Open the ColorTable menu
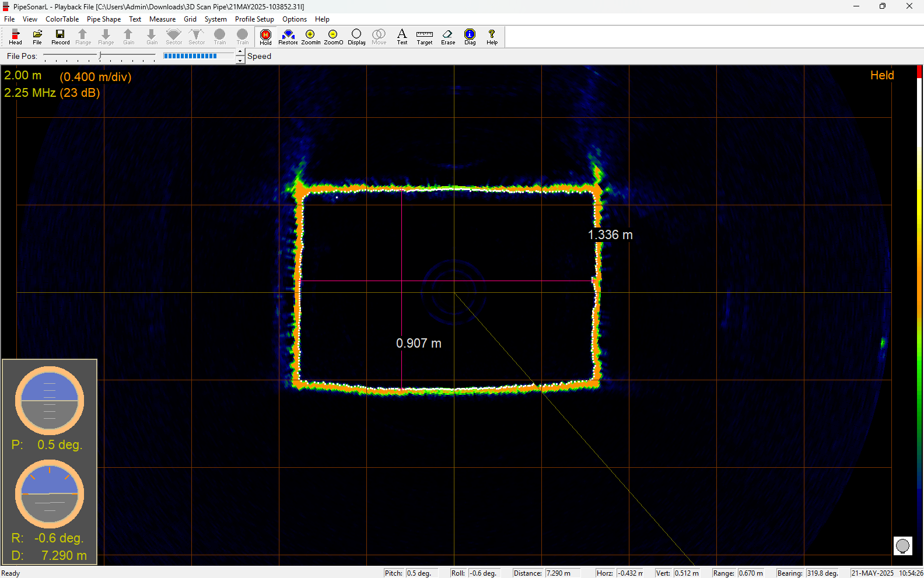This screenshot has height=578, width=924. point(62,19)
